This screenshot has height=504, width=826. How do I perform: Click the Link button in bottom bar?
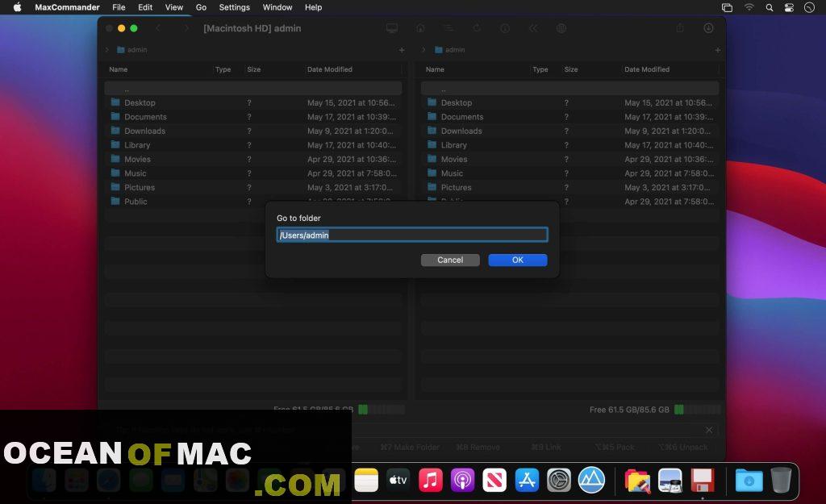(x=546, y=447)
